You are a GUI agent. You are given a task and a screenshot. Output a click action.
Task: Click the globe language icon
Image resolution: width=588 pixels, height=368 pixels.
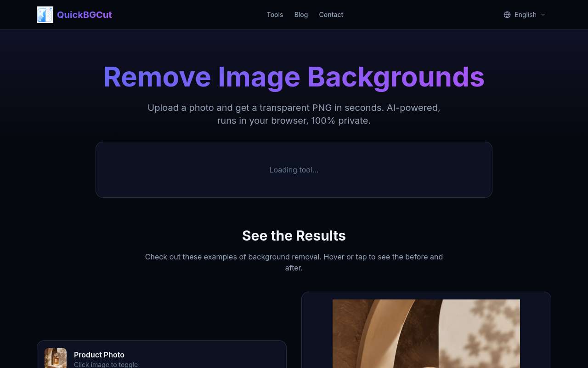pos(507,15)
